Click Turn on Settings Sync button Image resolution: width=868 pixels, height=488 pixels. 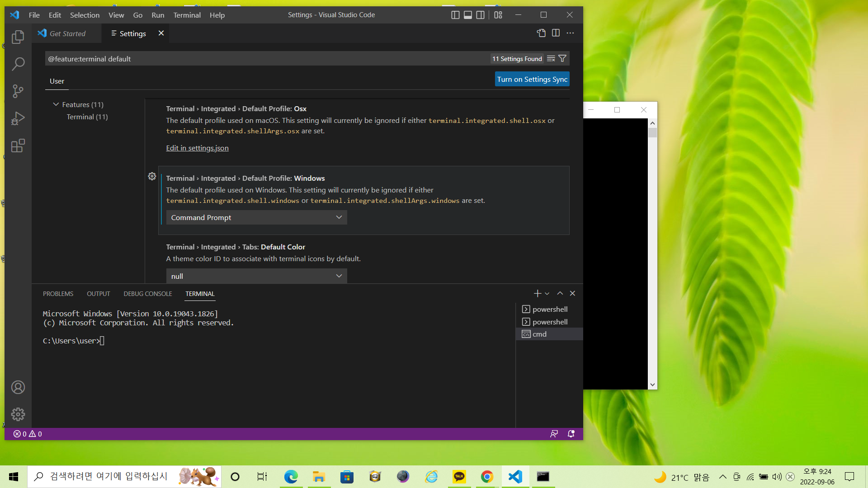point(532,79)
